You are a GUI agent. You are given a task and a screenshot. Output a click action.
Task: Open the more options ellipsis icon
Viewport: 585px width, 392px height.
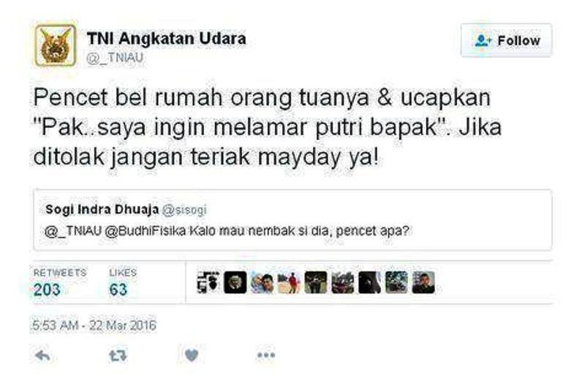pos(266,355)
